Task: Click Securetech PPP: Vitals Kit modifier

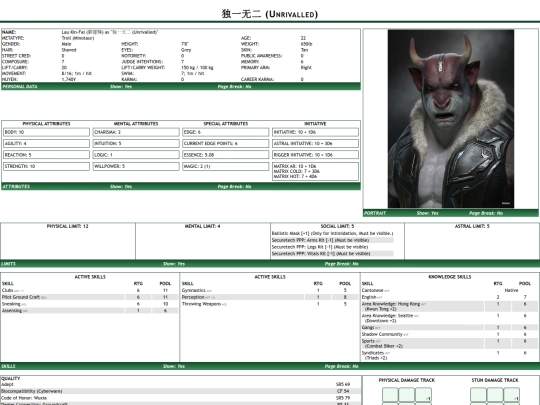Action: click(x=332, y=253)
